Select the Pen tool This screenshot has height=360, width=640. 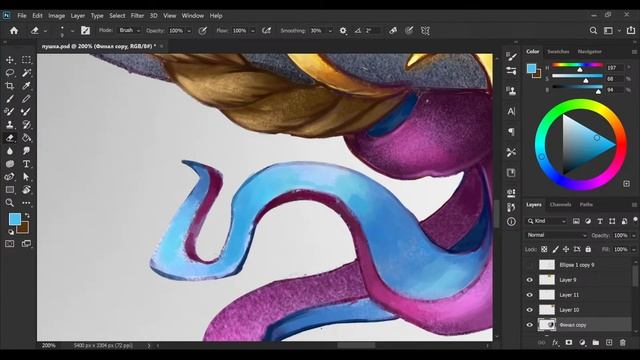pyautogui.click(x=10, y=177)
